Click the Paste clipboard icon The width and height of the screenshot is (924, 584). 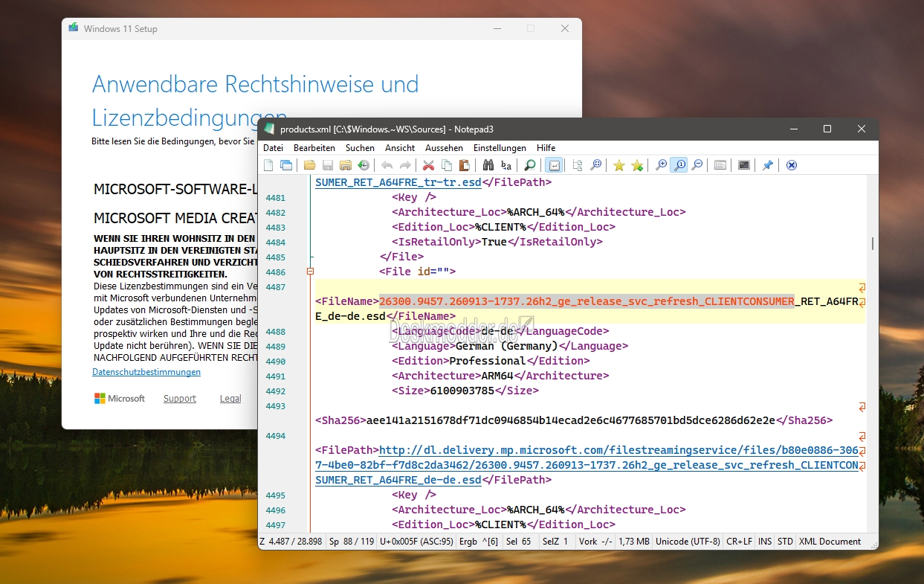tap(465, 165)
